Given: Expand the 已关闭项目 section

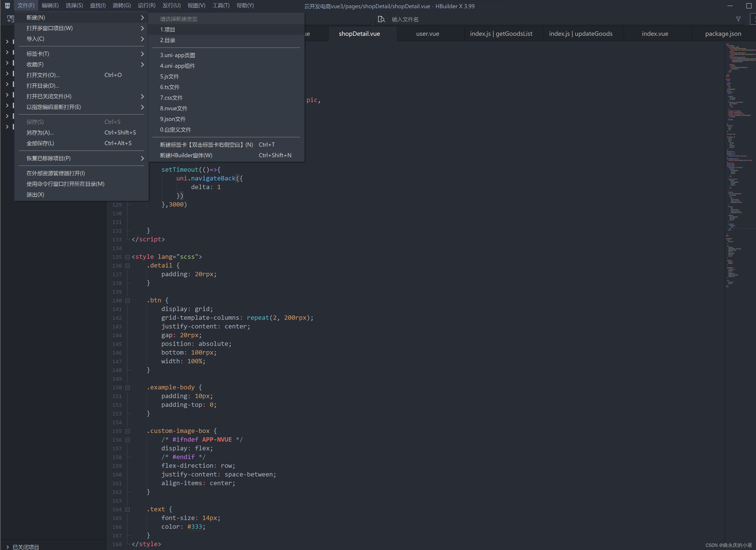Looking at the screenshot, I should (7, 547).
